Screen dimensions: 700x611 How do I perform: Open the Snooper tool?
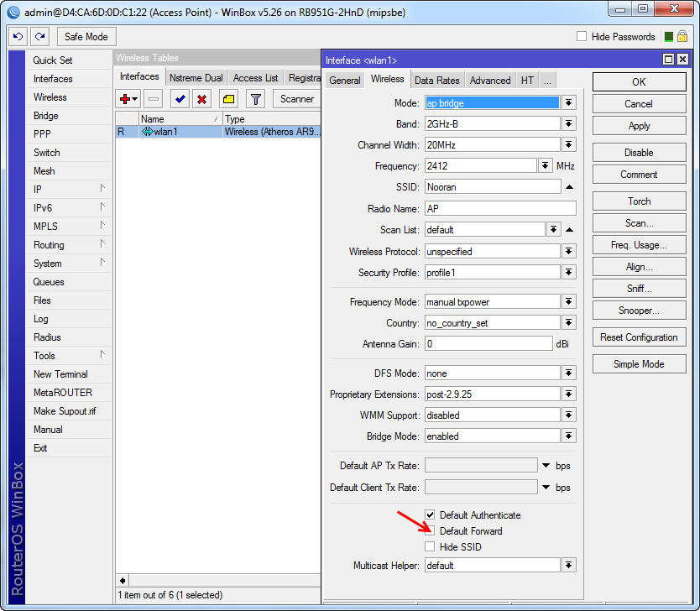(639, 311)
